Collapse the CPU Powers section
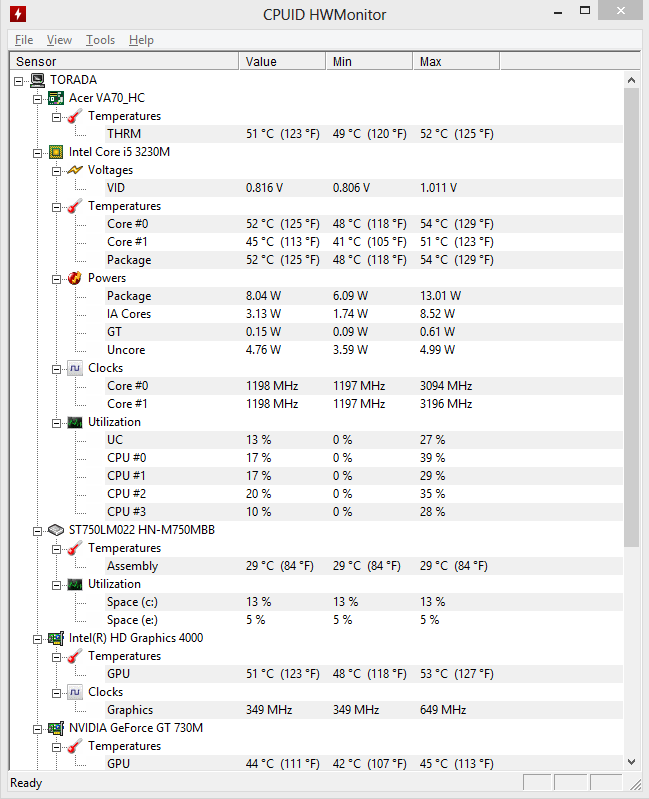The width and height of the screenshot is (649, 799). click(57, 279)
